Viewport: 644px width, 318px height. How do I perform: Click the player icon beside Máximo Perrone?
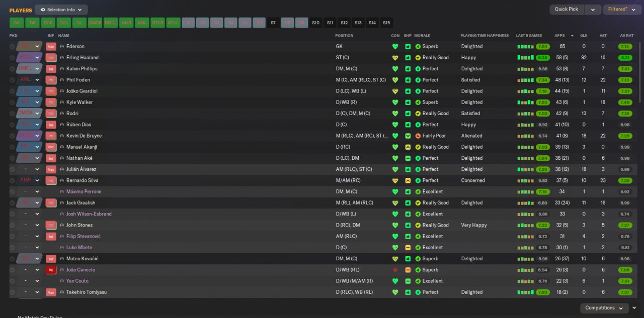click(x=62, y=192)
